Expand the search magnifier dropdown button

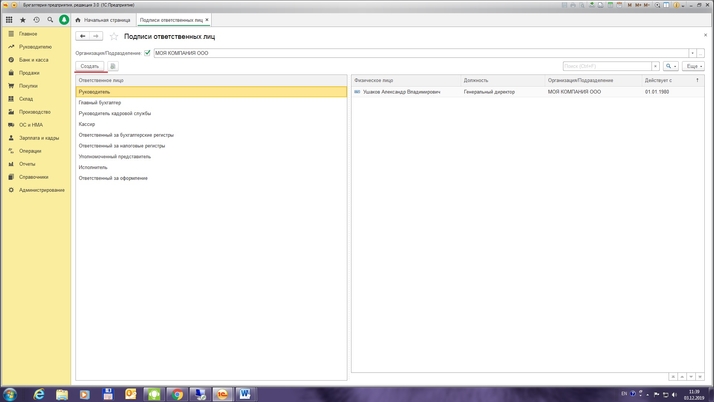[671, 67]
